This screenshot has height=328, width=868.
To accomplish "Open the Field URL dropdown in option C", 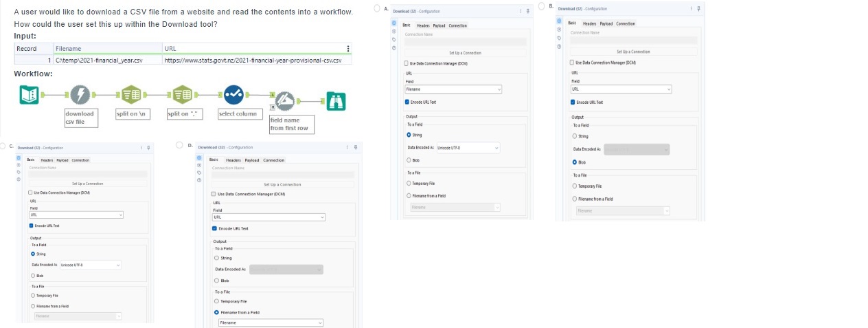I will pos(76,215).
